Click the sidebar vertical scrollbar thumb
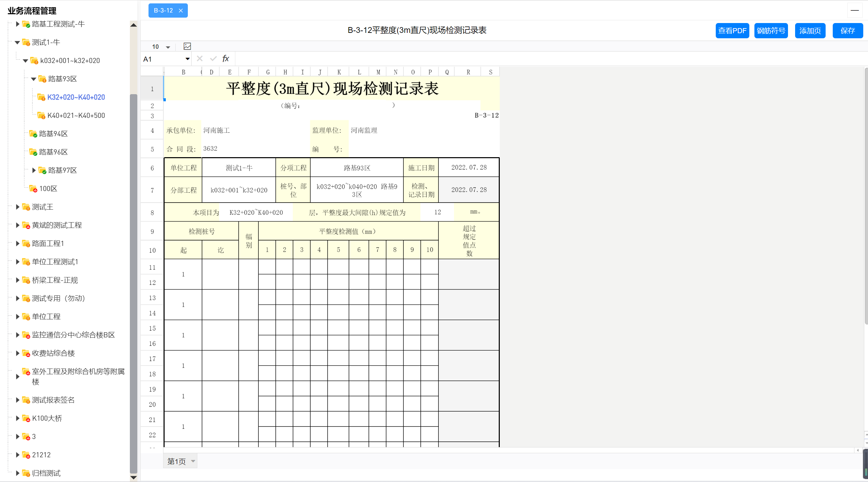 pos(134,284)
